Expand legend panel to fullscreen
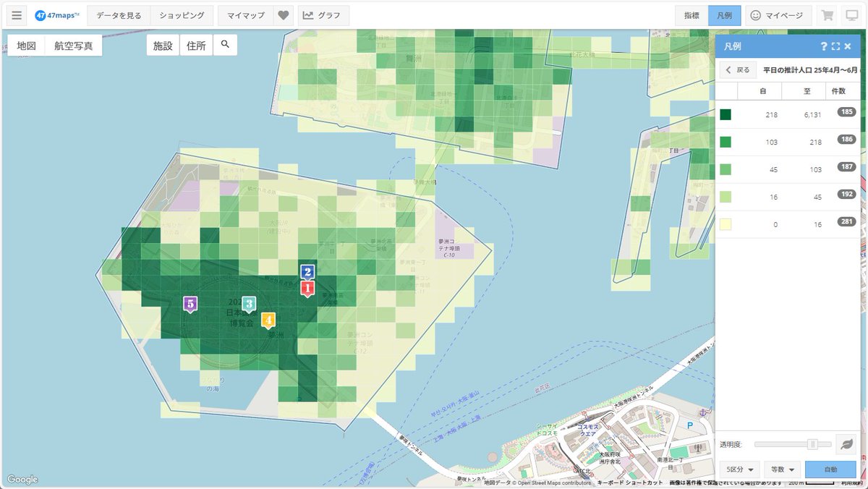The width and height of the screenshot is (868, 489). tap(835, 46)
